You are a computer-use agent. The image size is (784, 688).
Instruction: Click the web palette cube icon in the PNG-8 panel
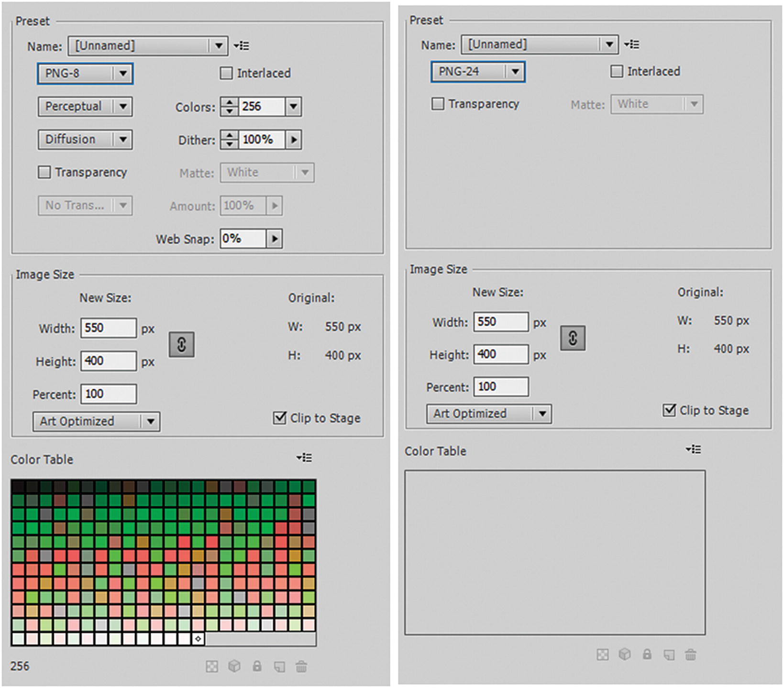[x=234, y=666]
